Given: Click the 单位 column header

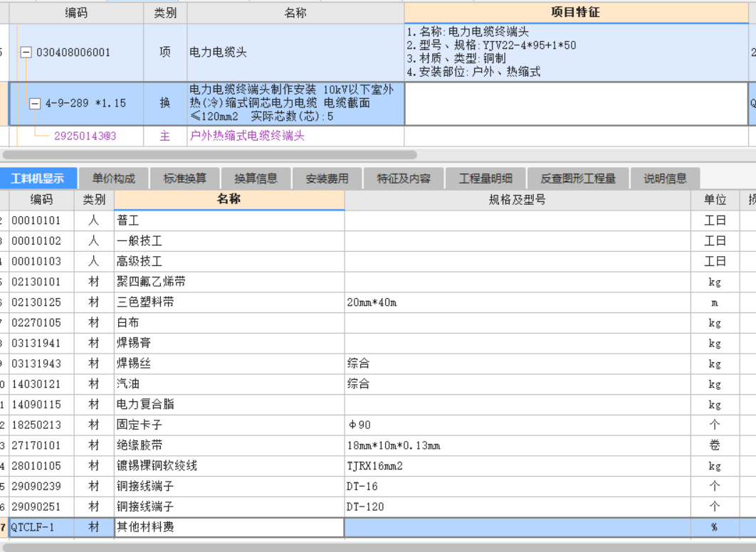Looking at the screenshot, I should pyautogui.click(x=715, y=199).
